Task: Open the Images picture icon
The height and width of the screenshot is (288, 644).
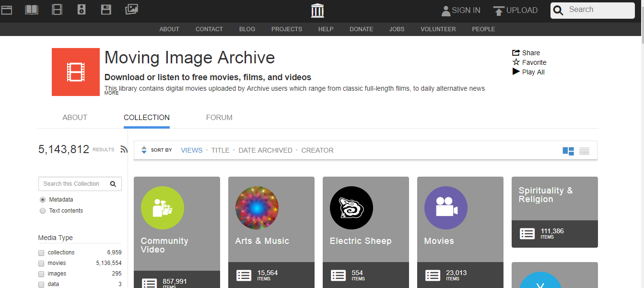Action: click(131, 9)
